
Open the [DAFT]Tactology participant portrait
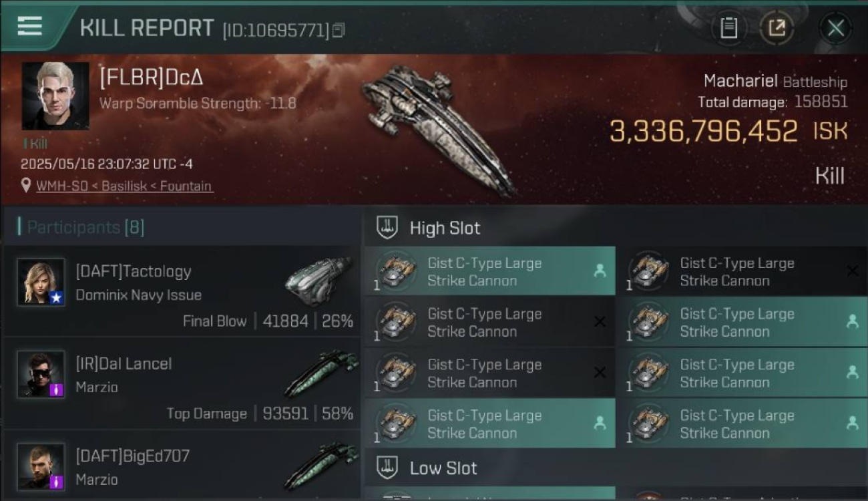click(x=41, y=282)
